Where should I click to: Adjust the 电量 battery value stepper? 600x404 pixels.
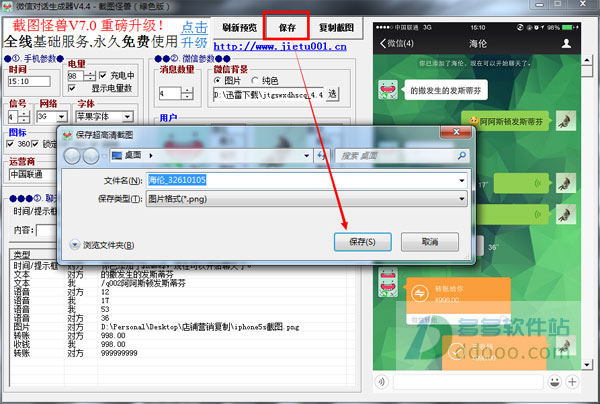pos(89,76)
